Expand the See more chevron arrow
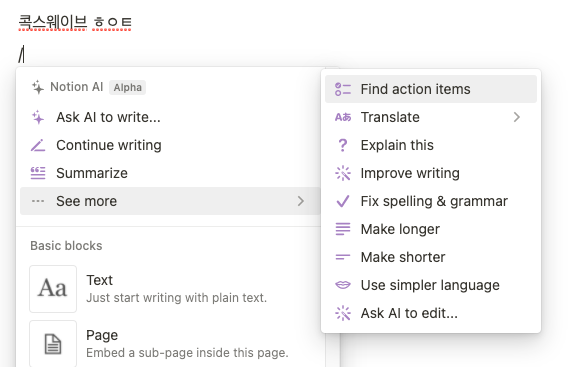 click(300, 201)
